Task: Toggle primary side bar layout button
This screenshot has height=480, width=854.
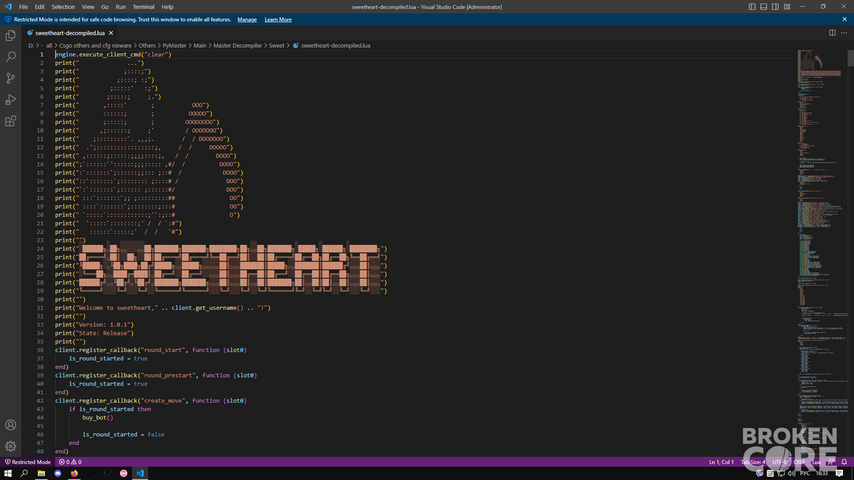Action: tap(752, 7)
